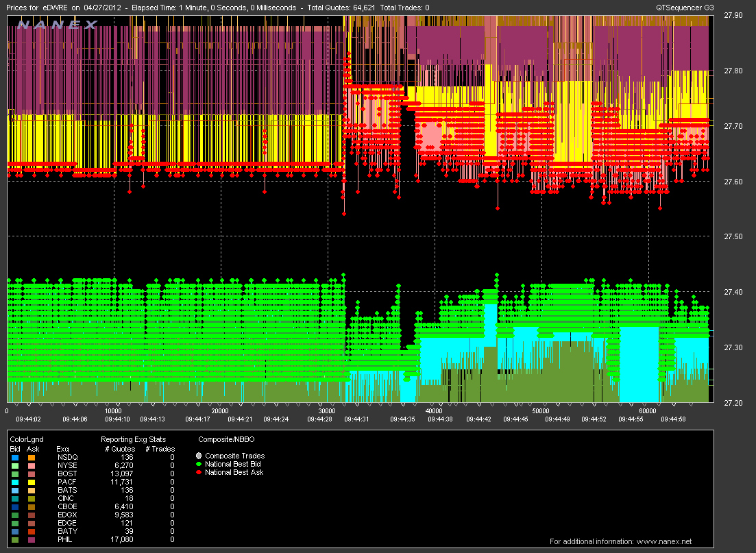
Task: Select the BOST exchange row label
Action: [67, 474]
